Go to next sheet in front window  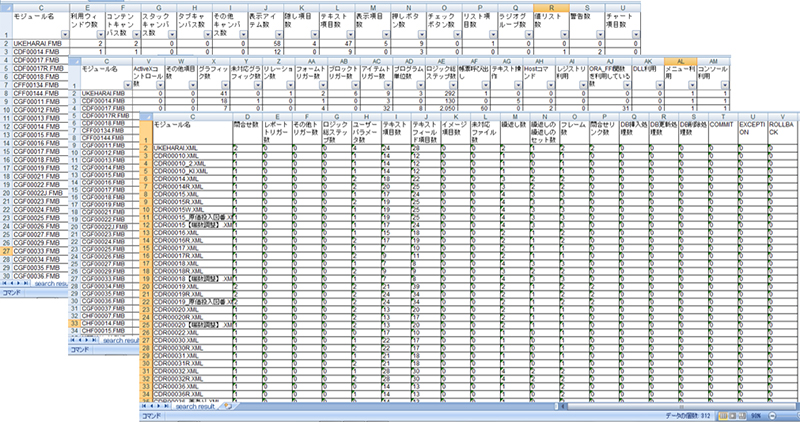coord(159,406)
